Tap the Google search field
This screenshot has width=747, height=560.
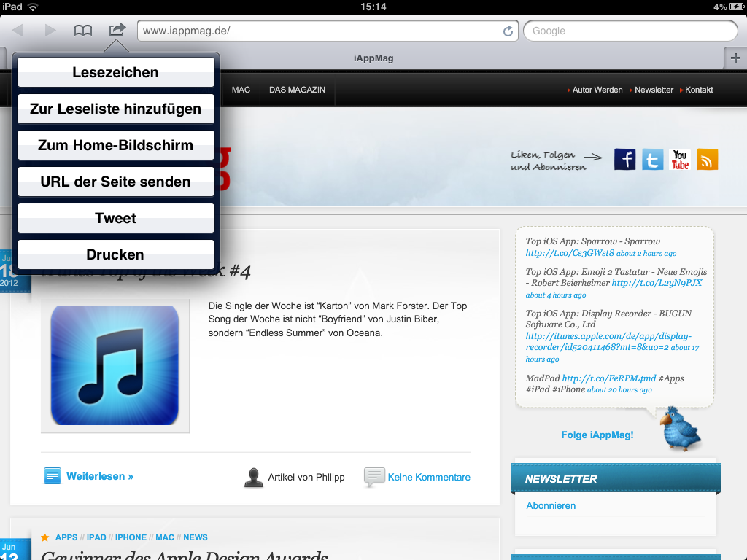(631, 31)
